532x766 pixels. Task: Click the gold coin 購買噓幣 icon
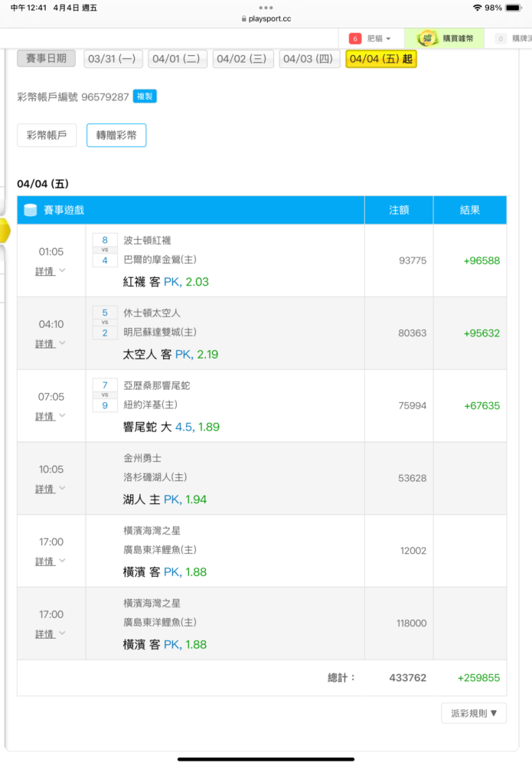click(429, 38)
